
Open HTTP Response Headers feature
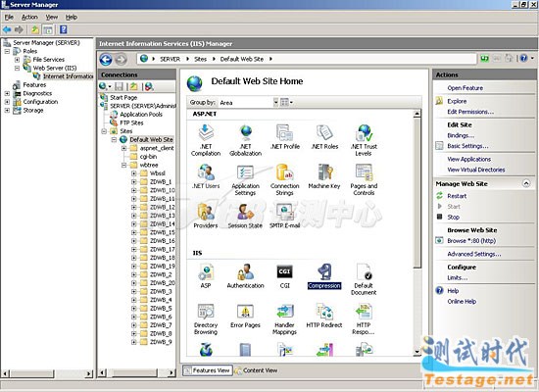coord(364,319)
